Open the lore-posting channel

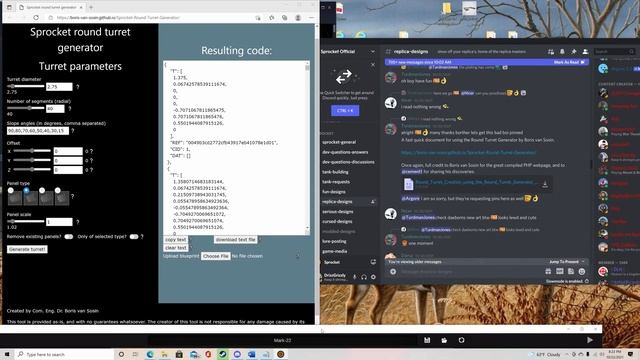[x=334, y=241]
